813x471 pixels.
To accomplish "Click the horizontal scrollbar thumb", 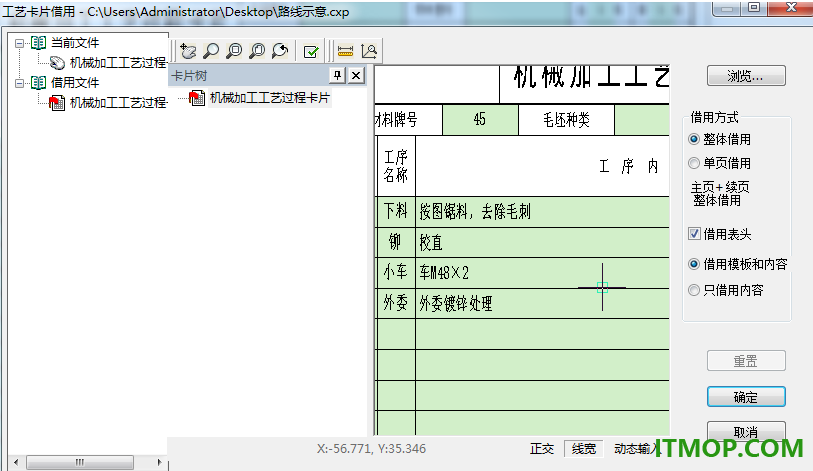I will tap(80, 462).
